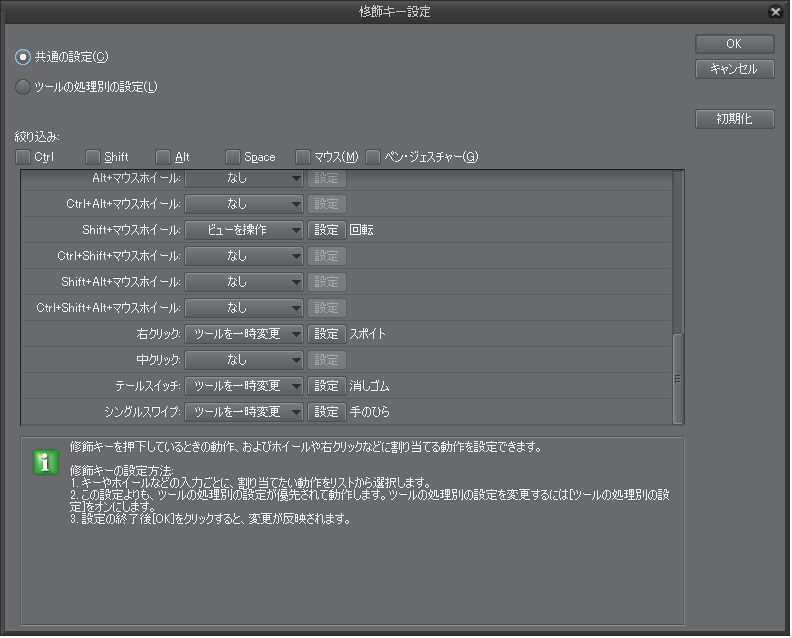Open the 右クリック action dropdown
The width and height of the screenshot is (792, 638).
[244, 334]
